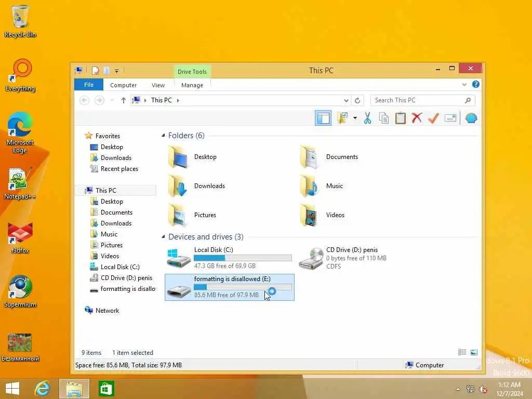Image resolution: width=532 pixels, height=399 pixels.
Task: Open Customize Quick Access Toolbar dropdown
Action: click(x=116, y=71)
